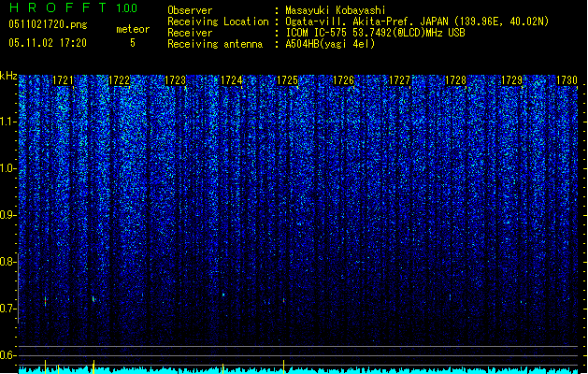This screenshot has height=374, width=588.
Task: Click the meteor echo just before 1724
Action: pyautogui.click(x=223, y=295)
